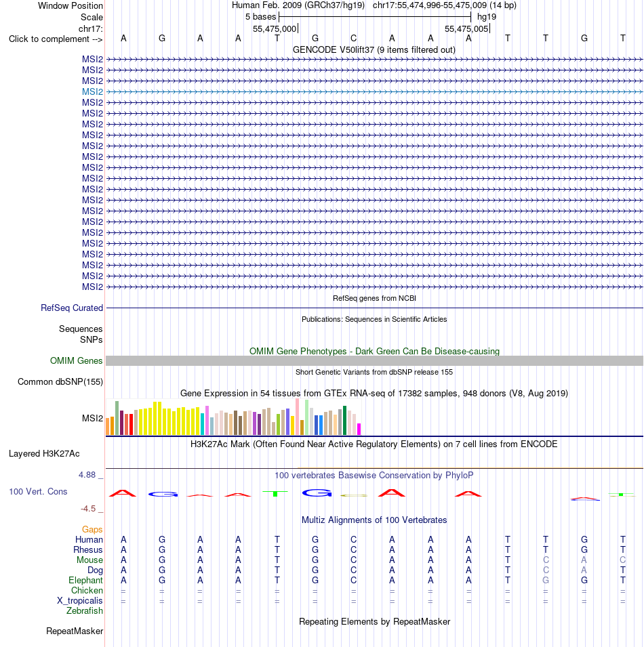Image resolution: width=644 pixels, height=647 pixels.
Task: Click the 'RefSeq Curated' track label
Action: [72, 308]
